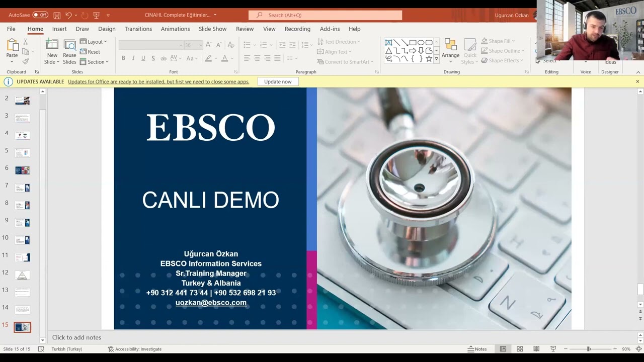644x362 pixels.
Task: Pick the Rectangle shape from gallery
Action: [x=413, y=43]
